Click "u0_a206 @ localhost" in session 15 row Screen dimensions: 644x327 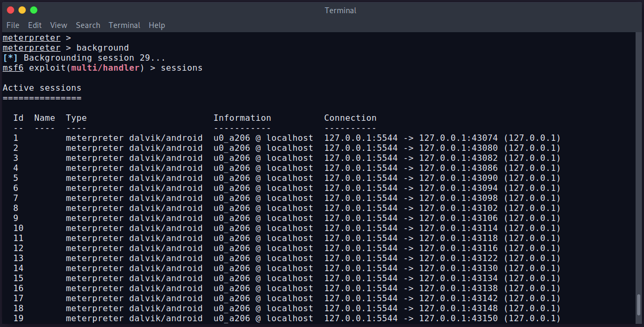click(264, 278)
